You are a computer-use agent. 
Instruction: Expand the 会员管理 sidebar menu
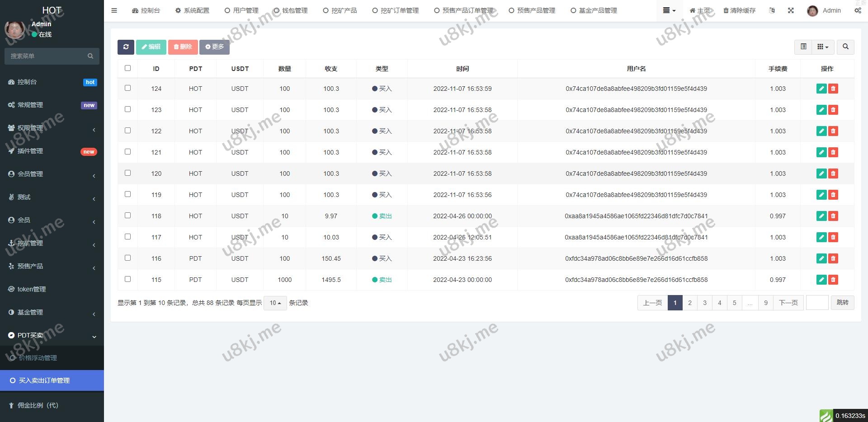[52, 174]
